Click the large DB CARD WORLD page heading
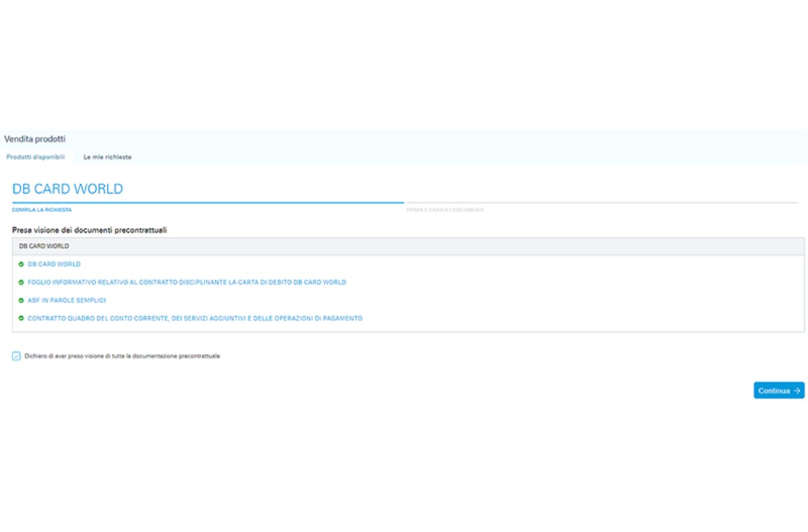Image resolution: width=808 pixels, height=532 pixels. click(68, 189)
